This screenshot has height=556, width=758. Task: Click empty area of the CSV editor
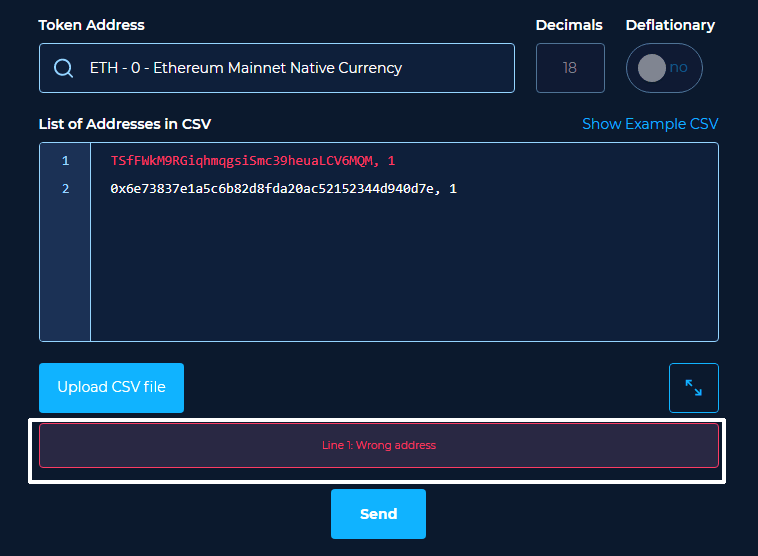(404, 271)
